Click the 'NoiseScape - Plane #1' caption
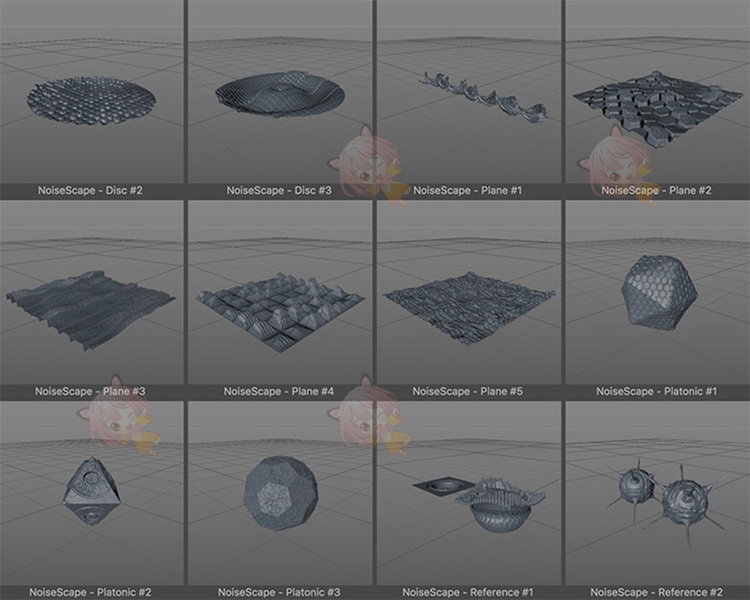The image size is (750, 600). pos(467,190)
